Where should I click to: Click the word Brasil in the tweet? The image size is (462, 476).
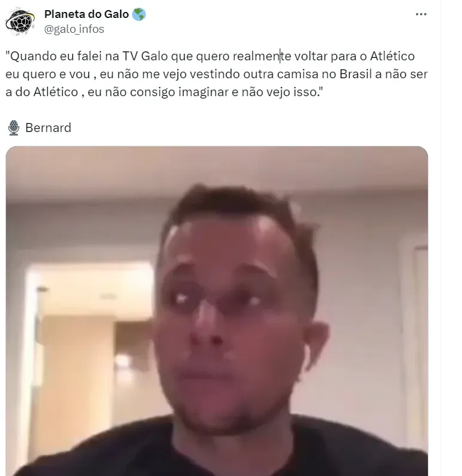click(356, 74)
